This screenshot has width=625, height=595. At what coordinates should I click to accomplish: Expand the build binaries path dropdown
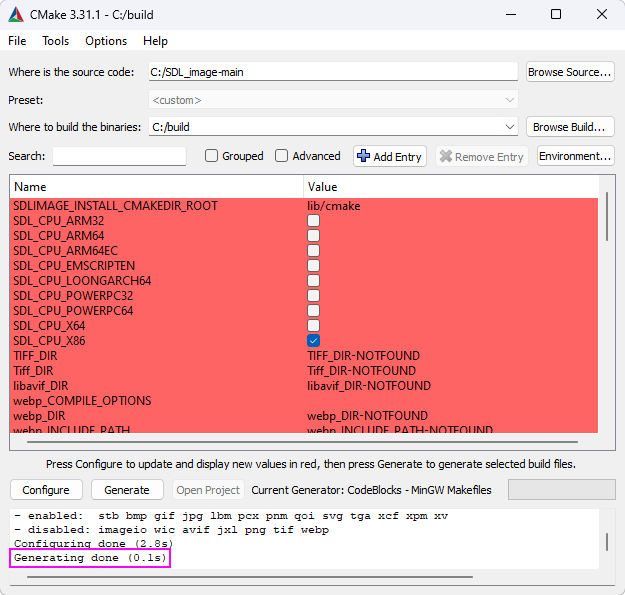(509, 127)
